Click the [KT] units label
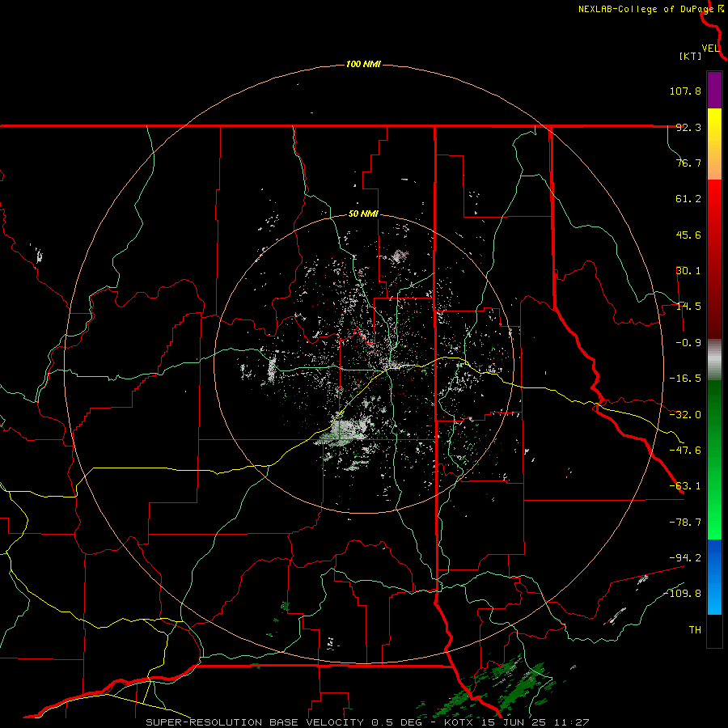 coord(690,56)
